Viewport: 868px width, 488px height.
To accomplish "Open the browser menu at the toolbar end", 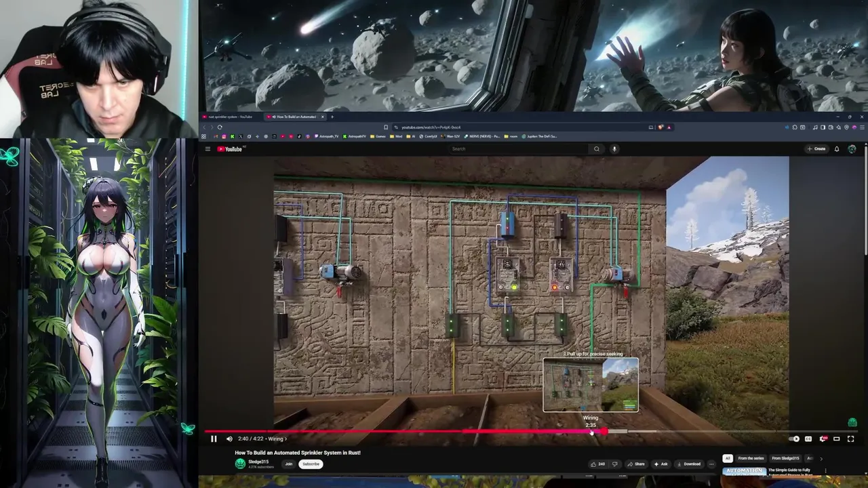I will 862,127.
